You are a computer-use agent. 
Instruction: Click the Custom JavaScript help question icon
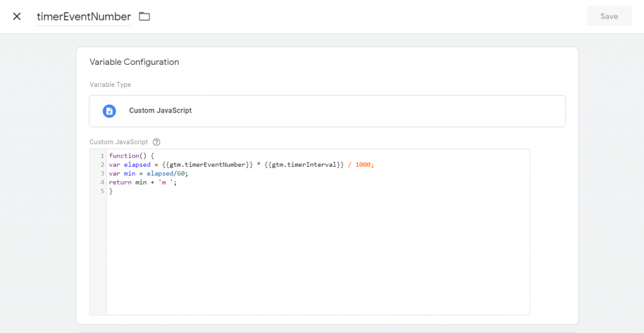[x=157, y=142]
